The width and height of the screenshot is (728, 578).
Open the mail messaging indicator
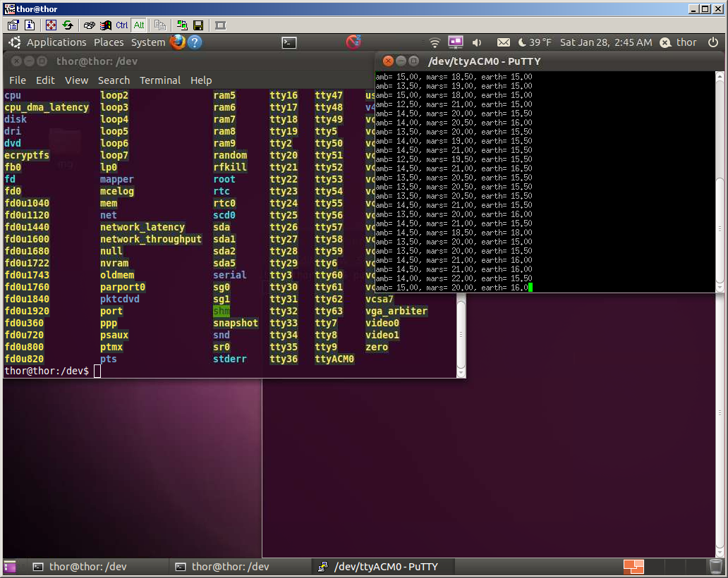tap(503, 43)
